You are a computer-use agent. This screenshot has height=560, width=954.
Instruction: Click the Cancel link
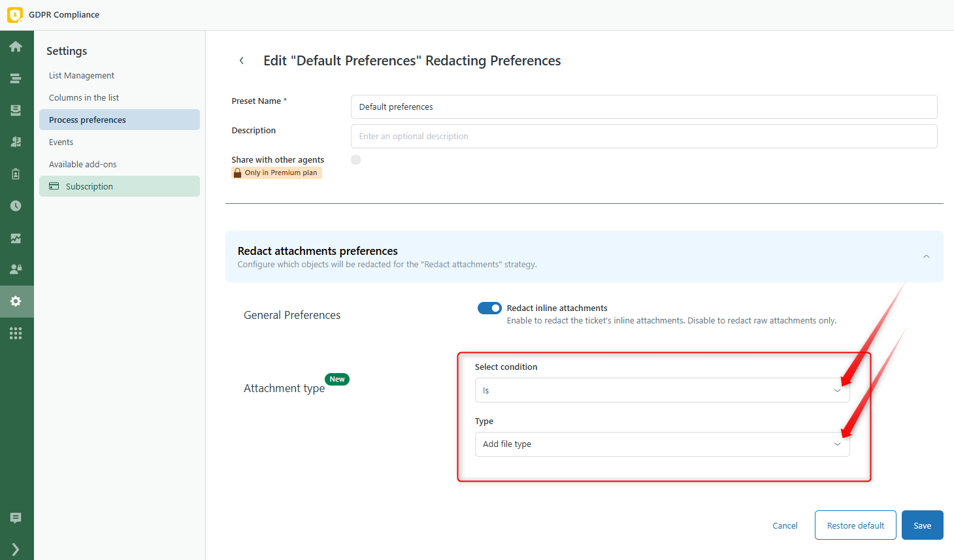point(785,526)
